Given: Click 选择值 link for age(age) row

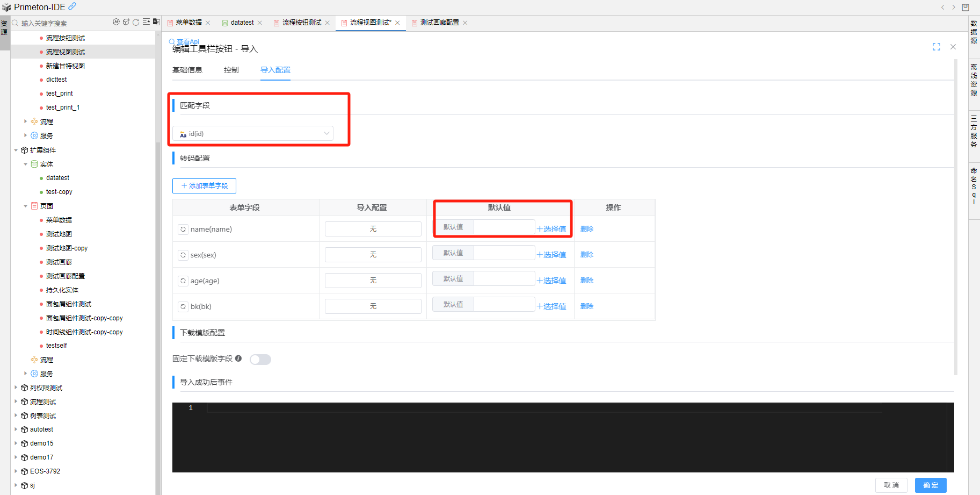Looking at the screenshot, I should click(x=551, y=281).
